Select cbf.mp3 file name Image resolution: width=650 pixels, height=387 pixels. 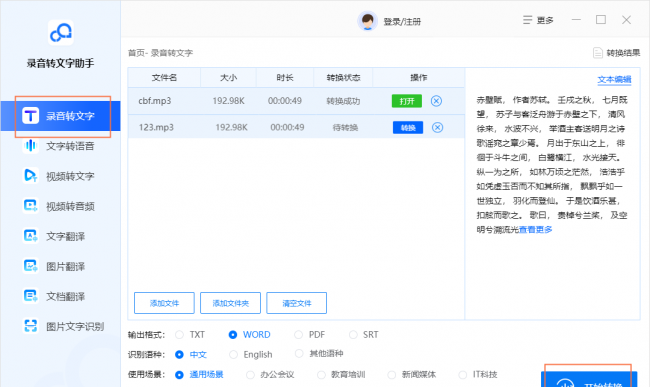point(155,101)
